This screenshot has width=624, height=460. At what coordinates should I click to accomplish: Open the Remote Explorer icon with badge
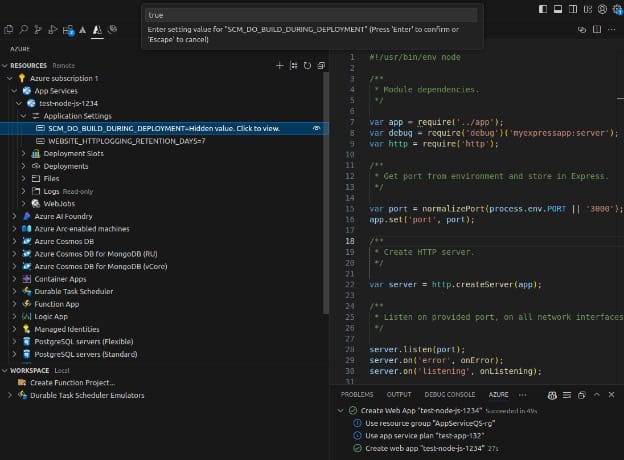(68, 30)
